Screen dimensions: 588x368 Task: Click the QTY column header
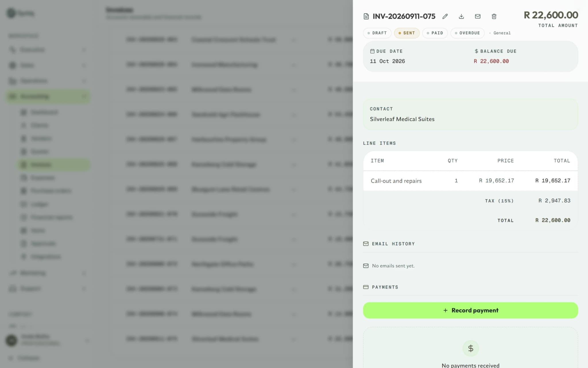[x=452, y=161]
